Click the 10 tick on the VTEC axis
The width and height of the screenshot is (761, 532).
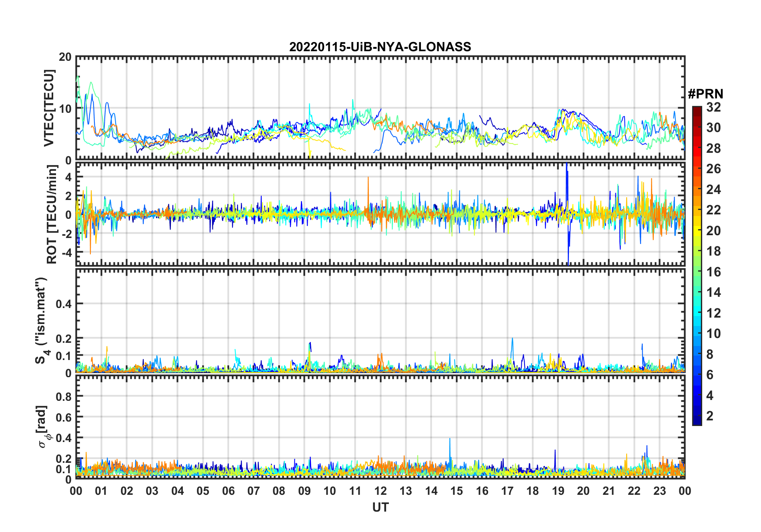[x=65, y=108]
